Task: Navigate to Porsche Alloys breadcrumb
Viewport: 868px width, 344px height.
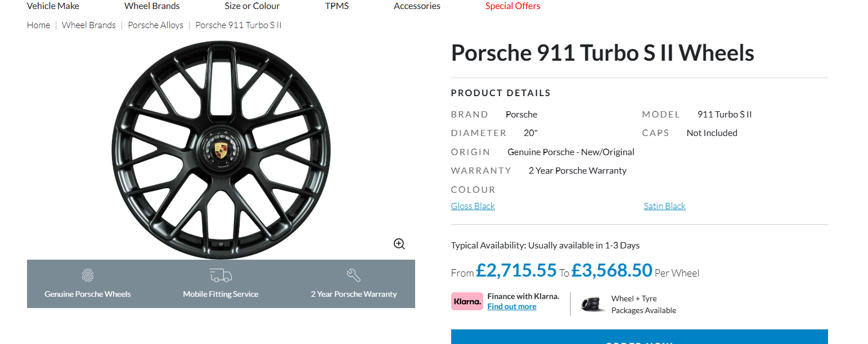Action: 155,25
